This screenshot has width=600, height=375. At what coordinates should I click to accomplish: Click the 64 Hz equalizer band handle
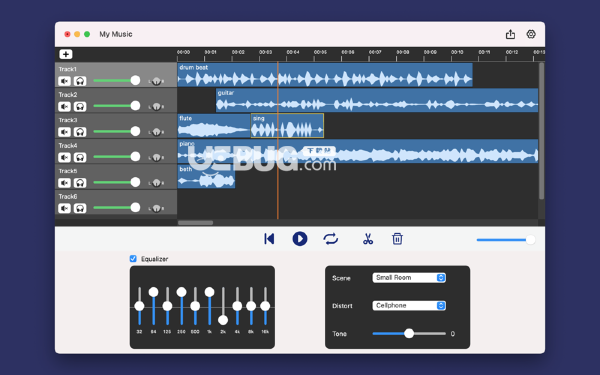point(153,292)
